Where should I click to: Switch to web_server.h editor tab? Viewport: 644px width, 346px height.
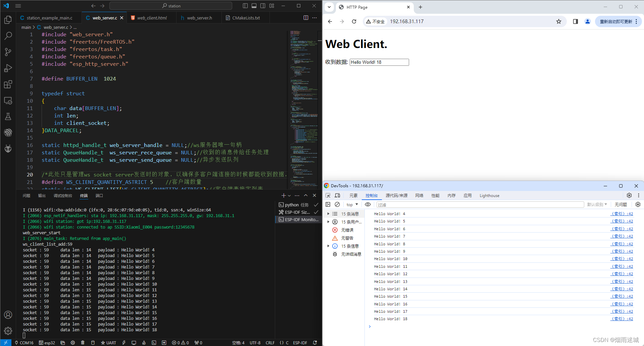tap(199, 18)
